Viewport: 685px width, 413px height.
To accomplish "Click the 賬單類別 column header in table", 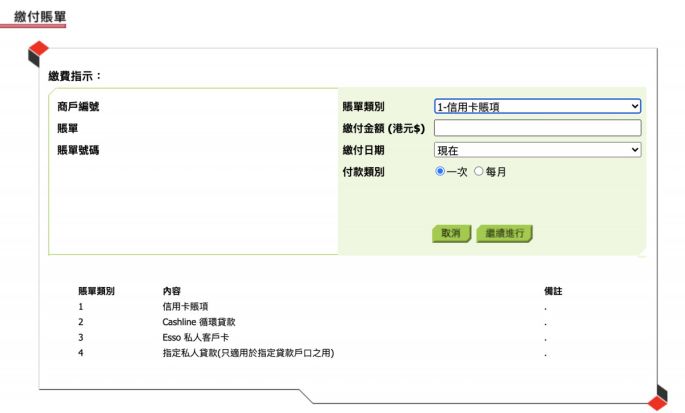I will coord(96,291).
